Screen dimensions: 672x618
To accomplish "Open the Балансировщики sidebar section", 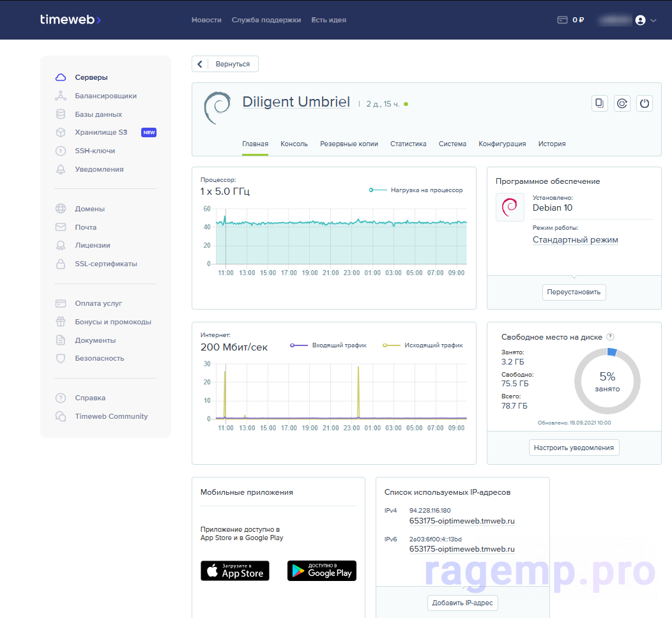I will tap(105, 96).
